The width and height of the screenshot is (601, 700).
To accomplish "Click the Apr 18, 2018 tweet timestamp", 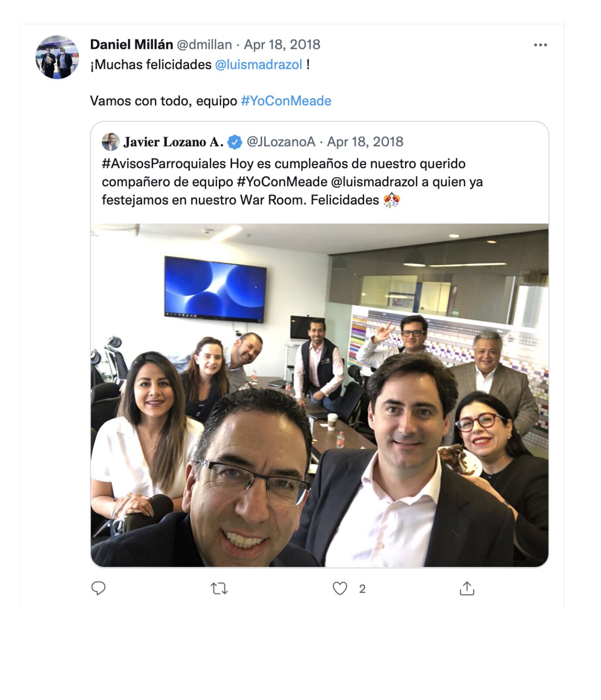I will [x=282, y=45].
